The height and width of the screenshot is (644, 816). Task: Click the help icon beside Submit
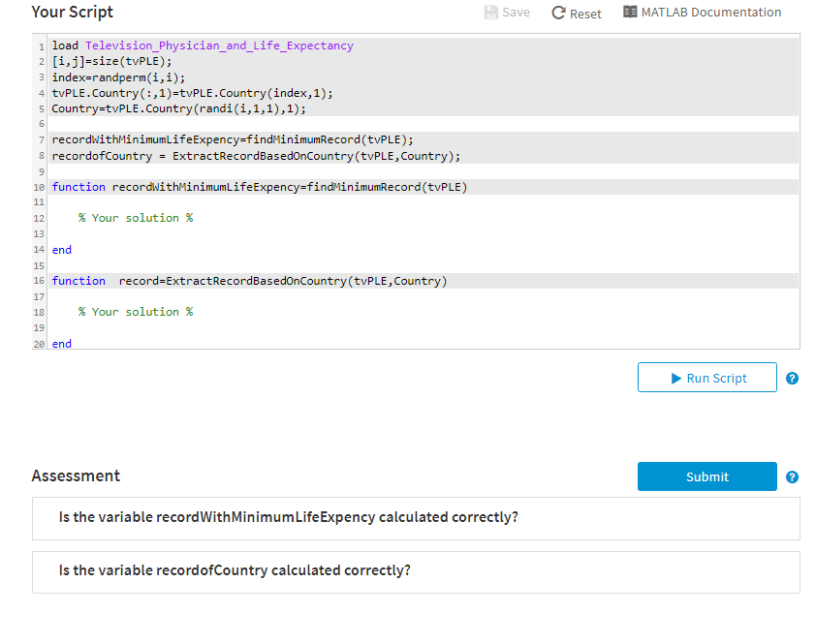pos(792,477)
